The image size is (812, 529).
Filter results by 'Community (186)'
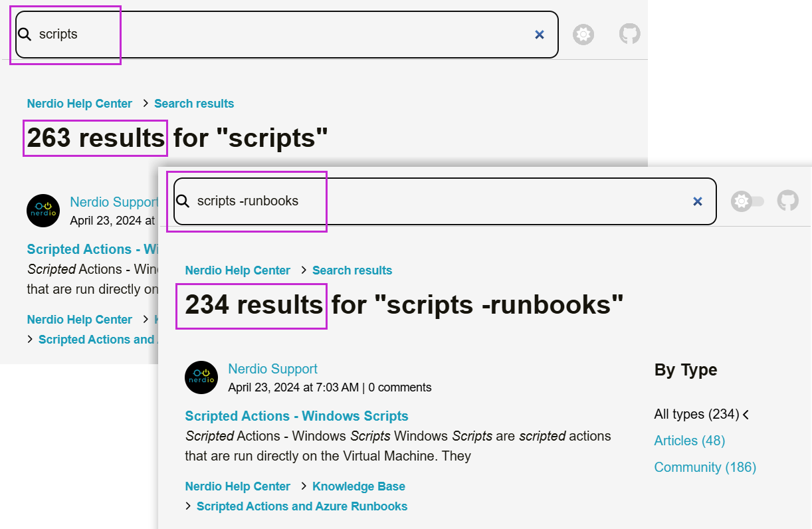tap(705, 467)
